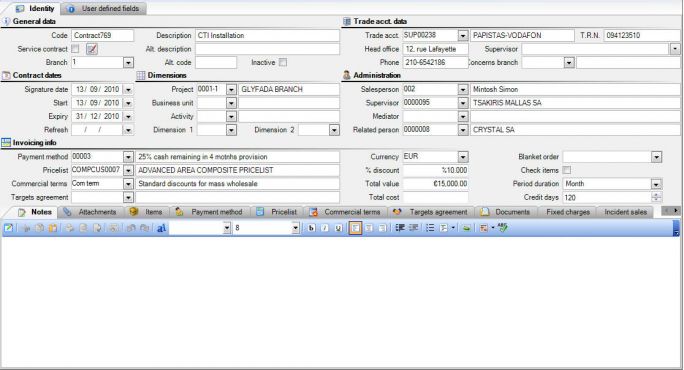684x370 pixels.
Task: Expand the Currency dropdown
Action: click(x=463, y=157)
